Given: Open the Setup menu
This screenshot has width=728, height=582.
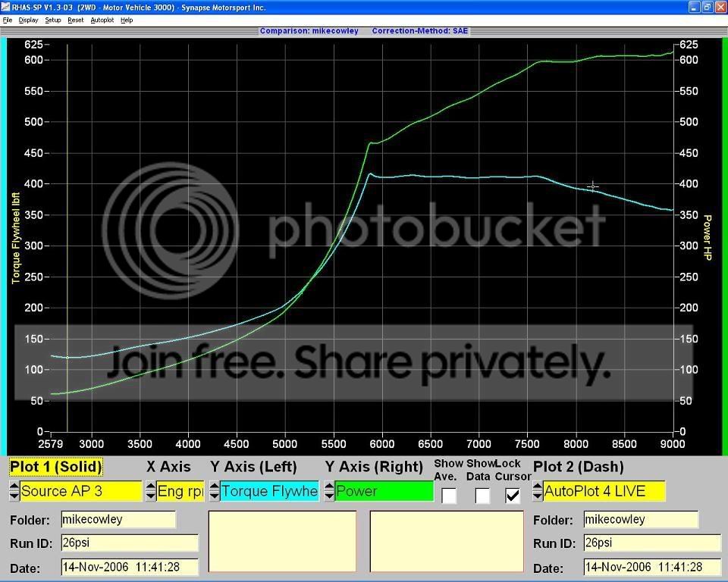Looking at the screenshot, I should 52,20.
